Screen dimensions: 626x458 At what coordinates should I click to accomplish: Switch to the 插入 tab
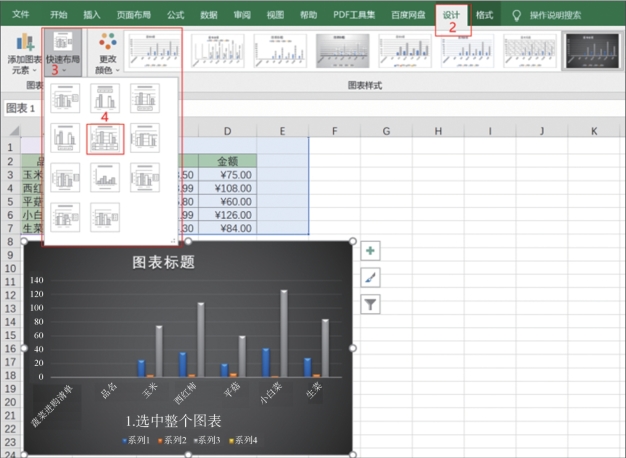pos(92,15)
